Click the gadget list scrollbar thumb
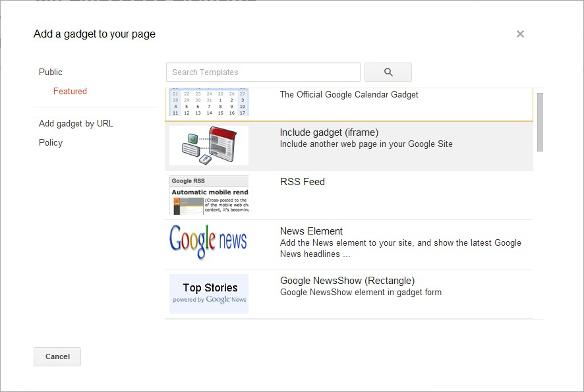 (540, 122)
